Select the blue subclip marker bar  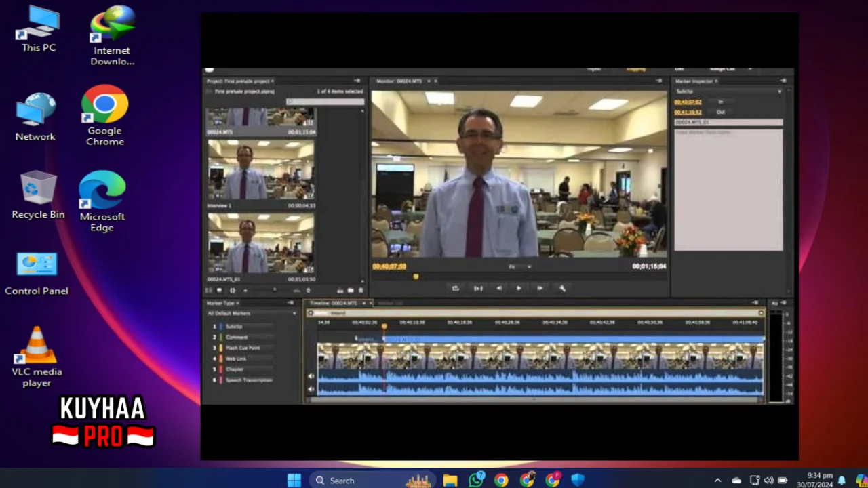click(573, 338)
